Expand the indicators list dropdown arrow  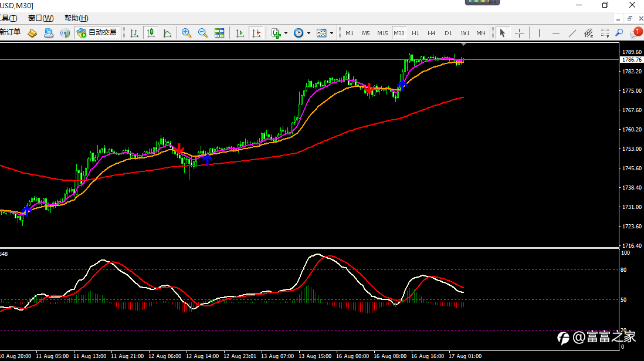[286, 33]
